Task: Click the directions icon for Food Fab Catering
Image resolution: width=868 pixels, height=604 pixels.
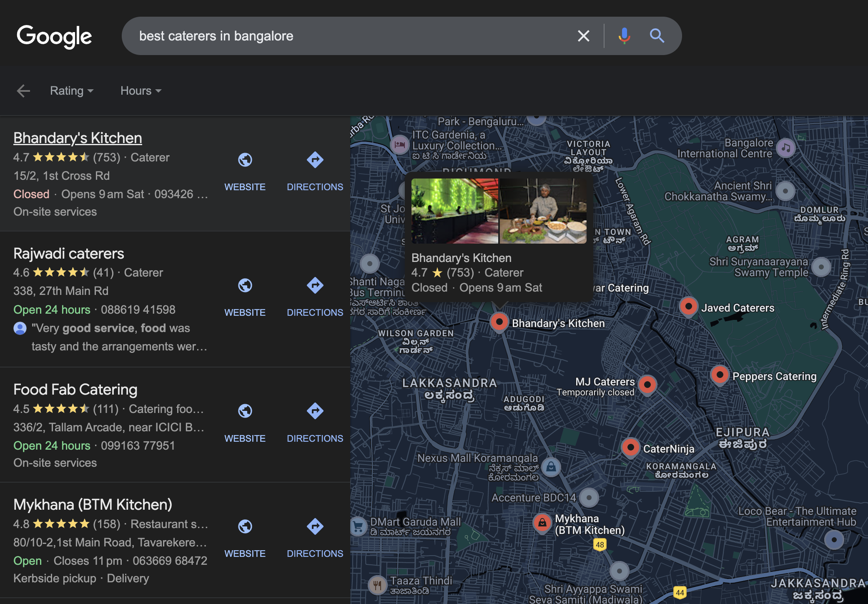Action: pyautogui.click(x=315, y=411)
